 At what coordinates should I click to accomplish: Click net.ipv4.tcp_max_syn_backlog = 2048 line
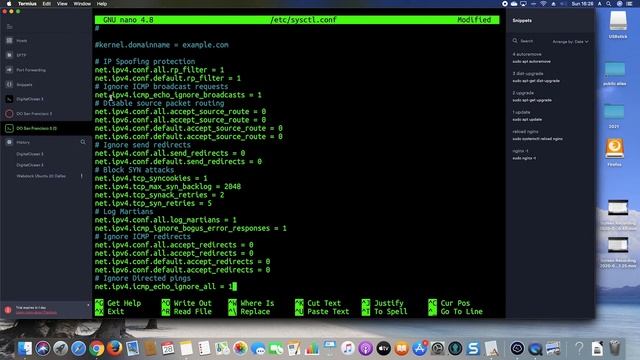point(168,187)
